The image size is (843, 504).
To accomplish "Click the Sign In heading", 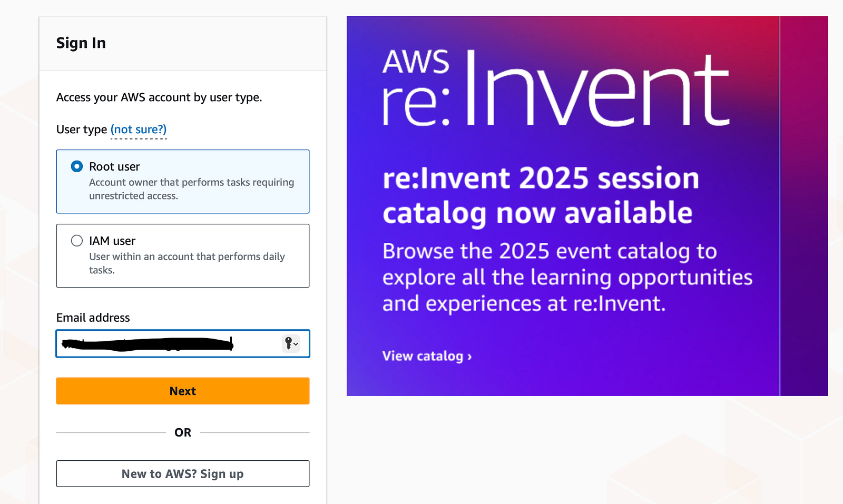I will pyautogui.click(x=81, y=43).
